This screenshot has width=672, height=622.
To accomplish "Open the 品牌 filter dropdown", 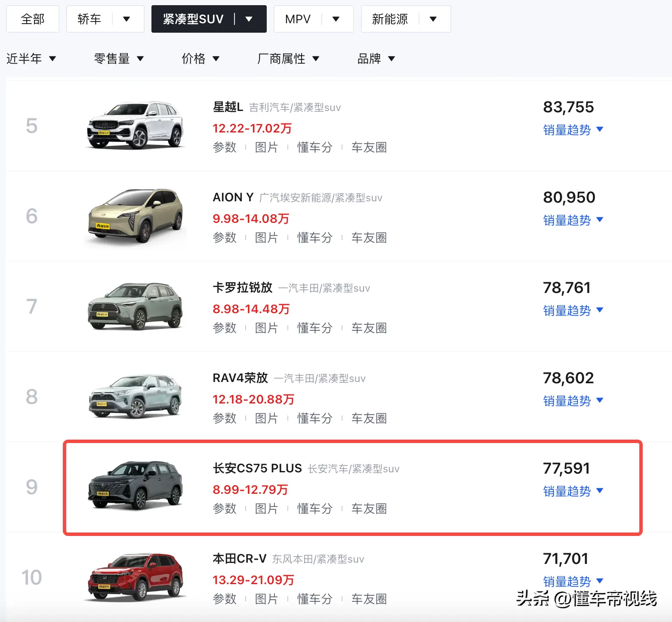I will tap(376, 59).
